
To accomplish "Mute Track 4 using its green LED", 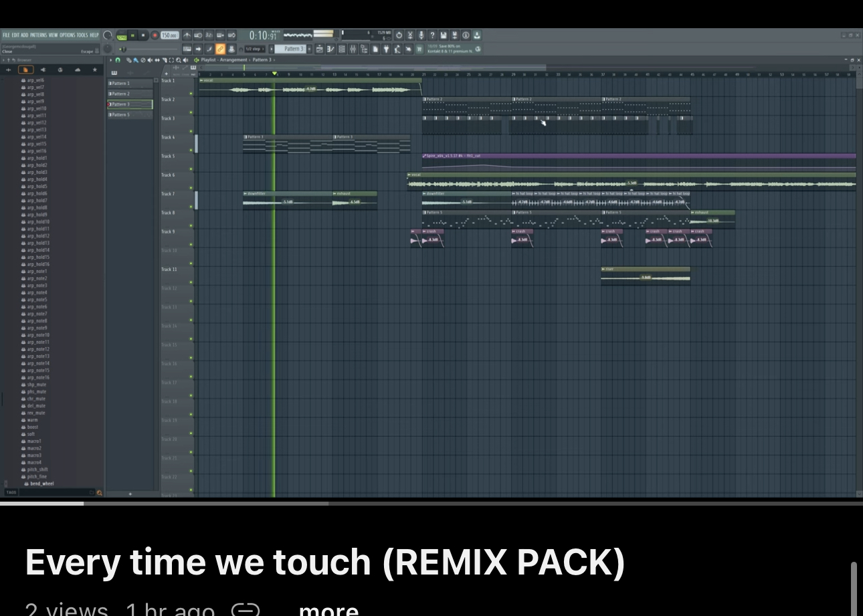I will coord(191,150).
